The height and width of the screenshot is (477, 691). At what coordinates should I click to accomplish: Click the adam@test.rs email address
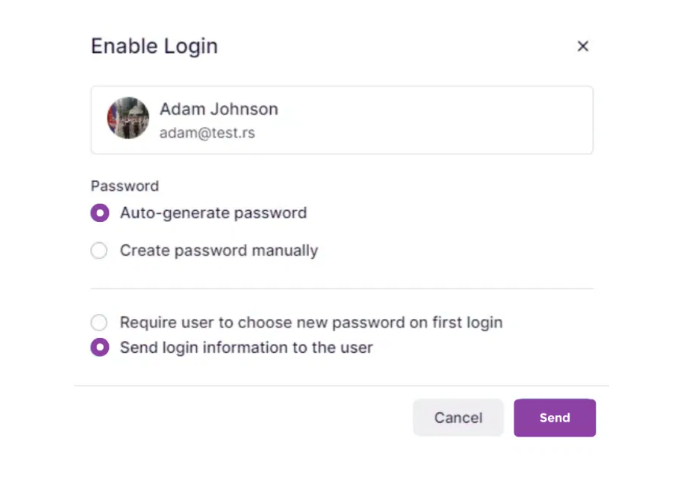(x=207, y=132)
